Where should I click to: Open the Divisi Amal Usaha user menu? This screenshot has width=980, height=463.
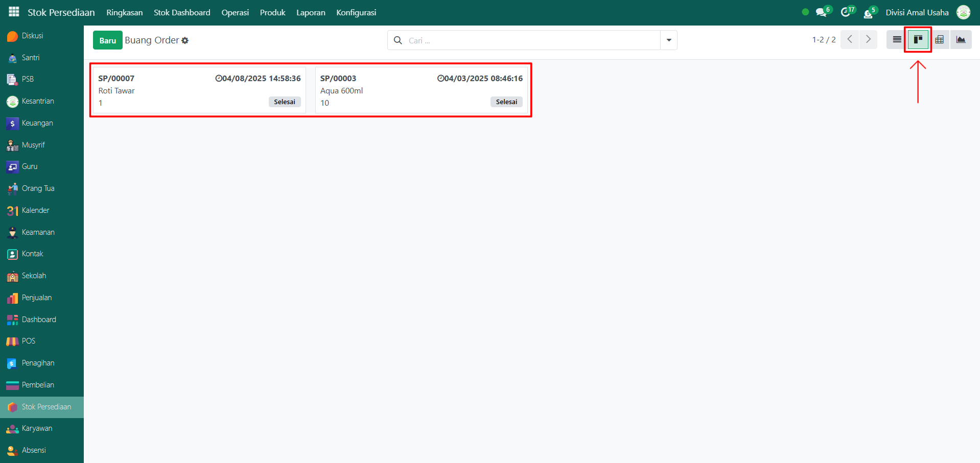[917, 12]
